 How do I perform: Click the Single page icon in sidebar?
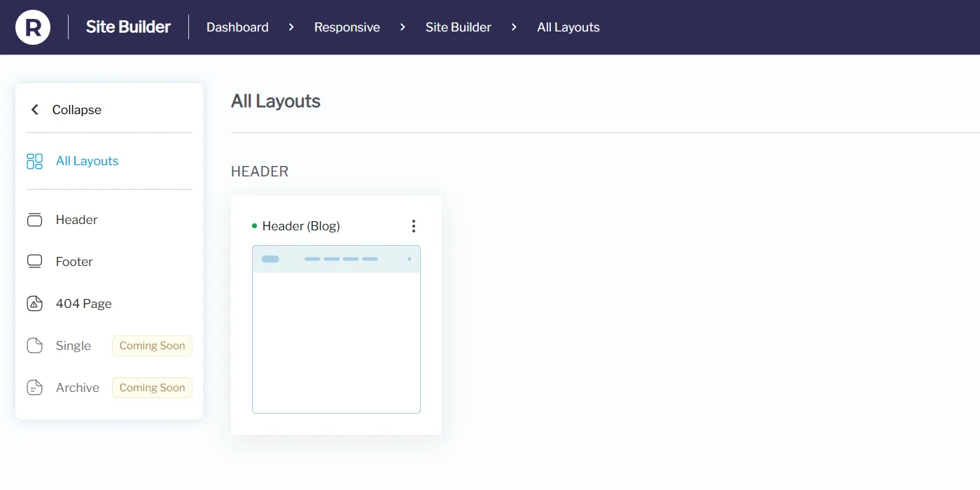(x=34, y=346)
